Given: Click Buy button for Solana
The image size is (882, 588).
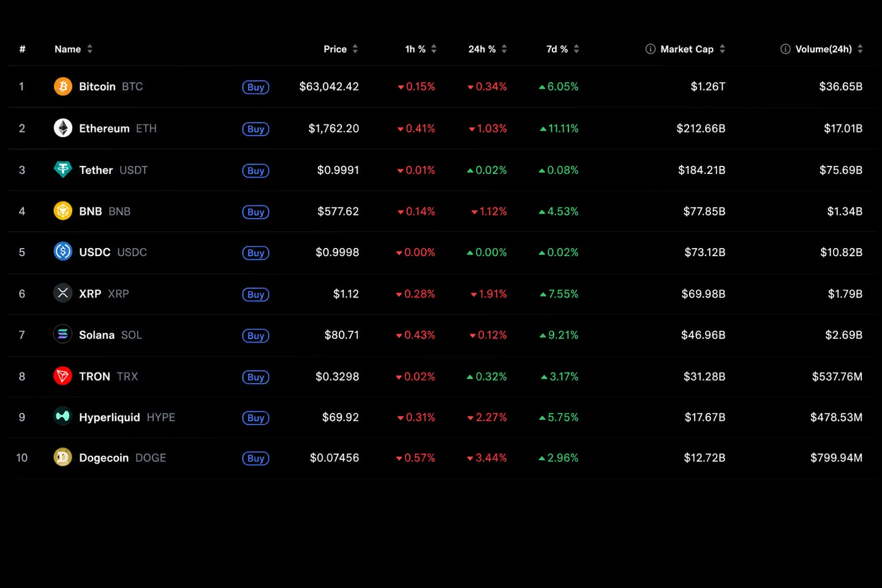Looking at the screenshot, I should click(x=256, y=336).
